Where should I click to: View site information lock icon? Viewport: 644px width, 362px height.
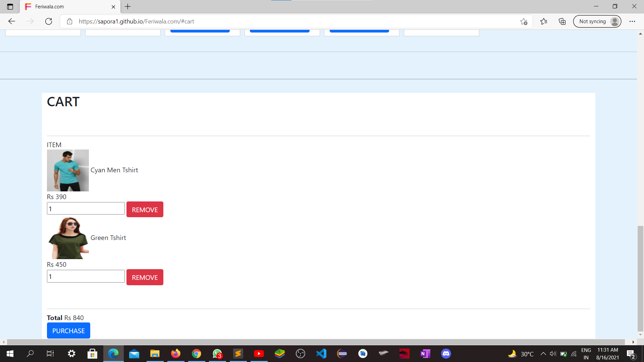[69, 21]
